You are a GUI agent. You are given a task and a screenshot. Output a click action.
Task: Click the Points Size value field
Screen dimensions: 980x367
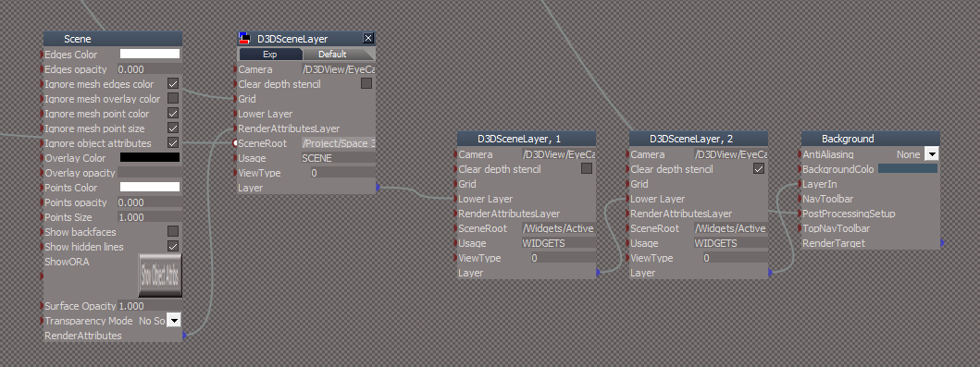149,217
